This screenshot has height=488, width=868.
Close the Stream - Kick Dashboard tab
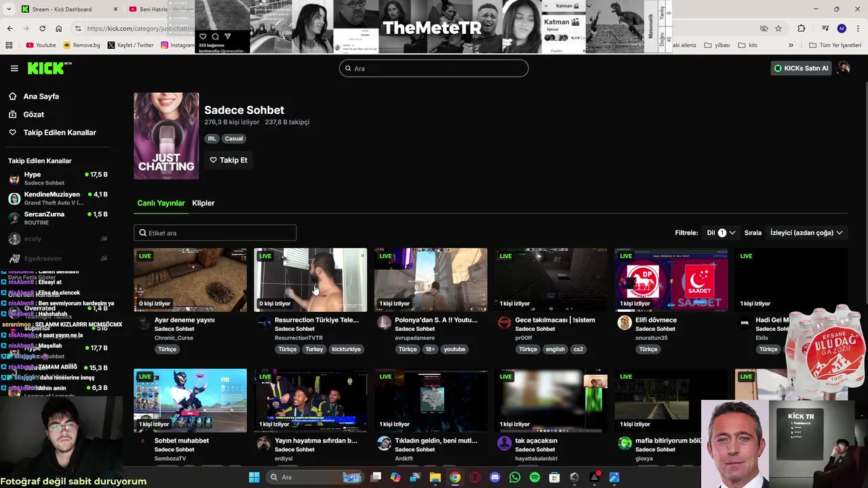(115, 9)
